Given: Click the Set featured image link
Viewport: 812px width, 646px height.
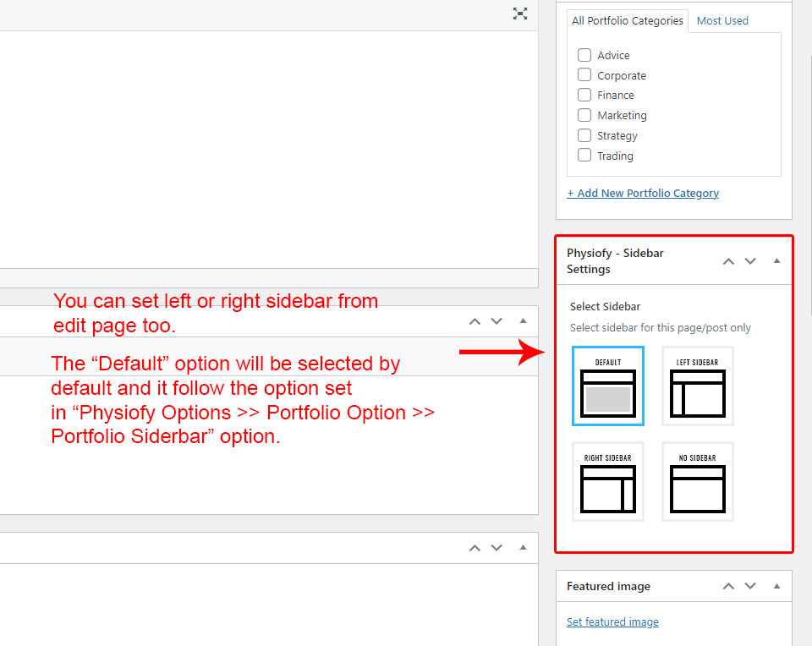Looking at the screenshot, I should (x=612, y=622).
